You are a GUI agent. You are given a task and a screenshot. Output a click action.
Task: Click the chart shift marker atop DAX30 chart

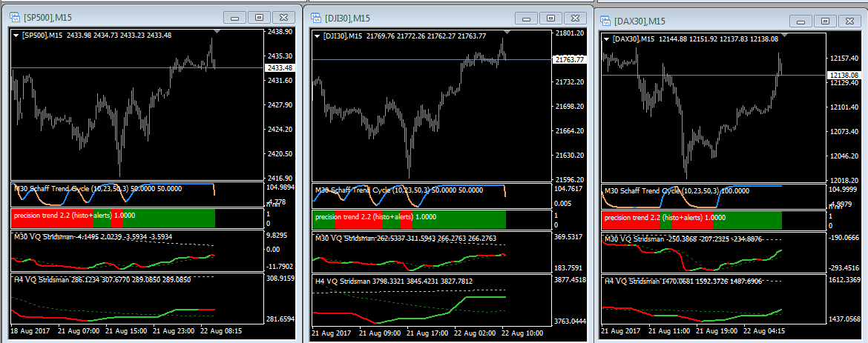point(783,36)
